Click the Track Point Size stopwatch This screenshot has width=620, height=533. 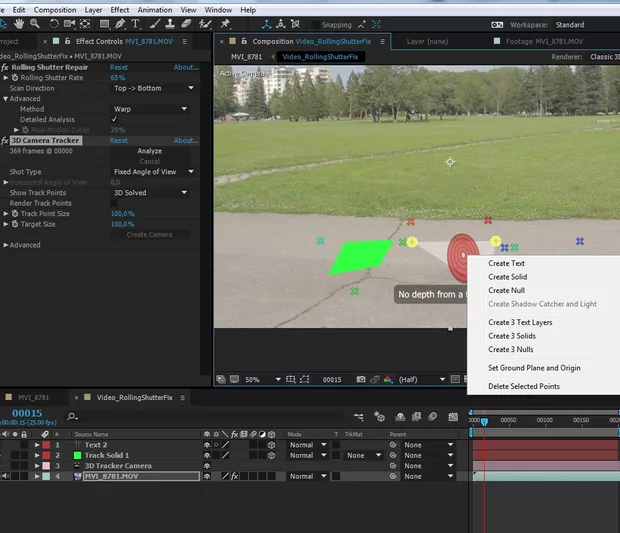point(15,213)
